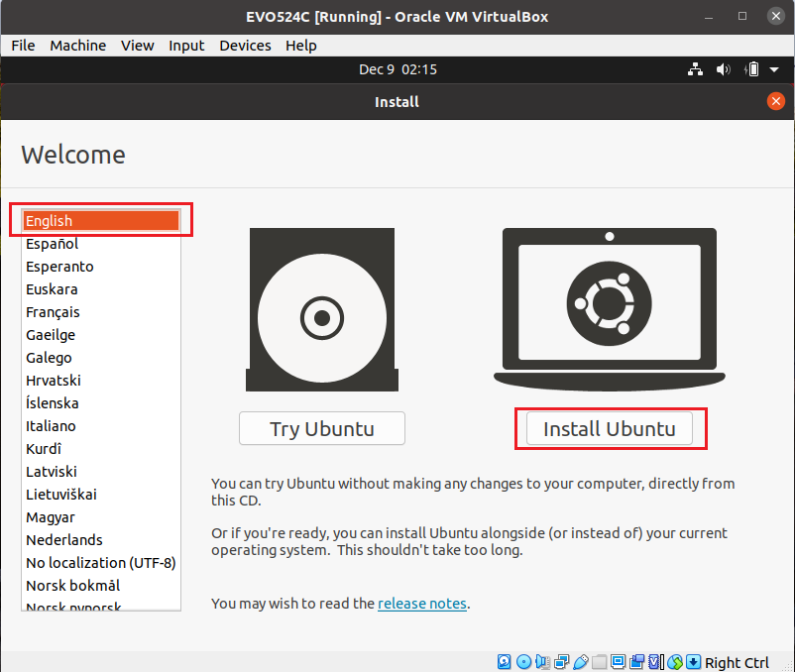Click the keyboard capture arrow icon
Image resolution: width=795 pixels, height=672 pixels.
click(693, 661)
